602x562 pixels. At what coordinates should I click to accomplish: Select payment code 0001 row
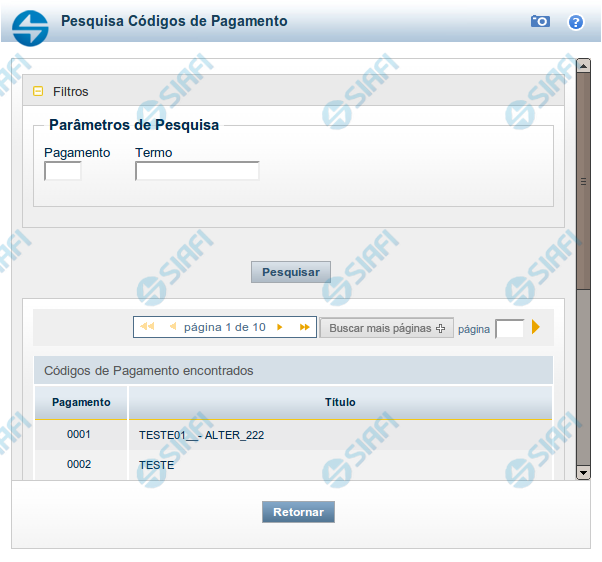point(79,435)
